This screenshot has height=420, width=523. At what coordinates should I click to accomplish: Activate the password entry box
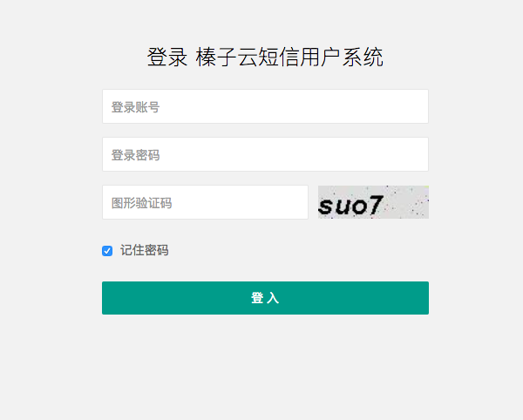point(265,154)
